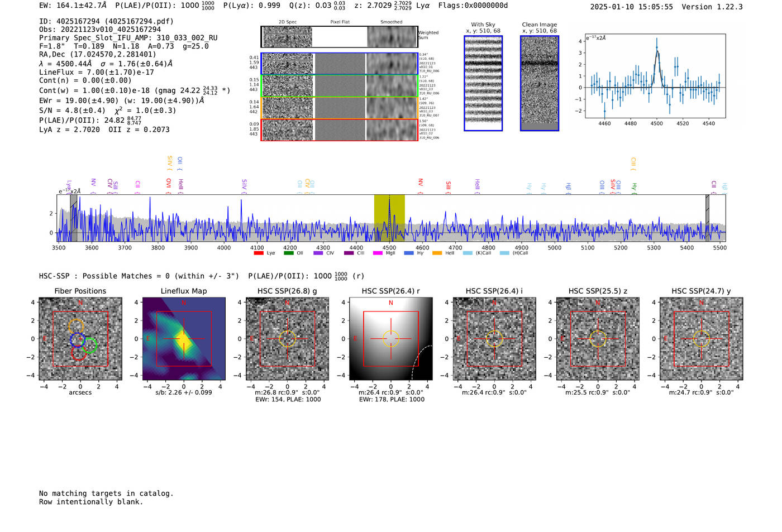The height and width of the screenshot is (532, 782).
Task: Click the CIV purple legend swatch
Action: pos(318,253)
